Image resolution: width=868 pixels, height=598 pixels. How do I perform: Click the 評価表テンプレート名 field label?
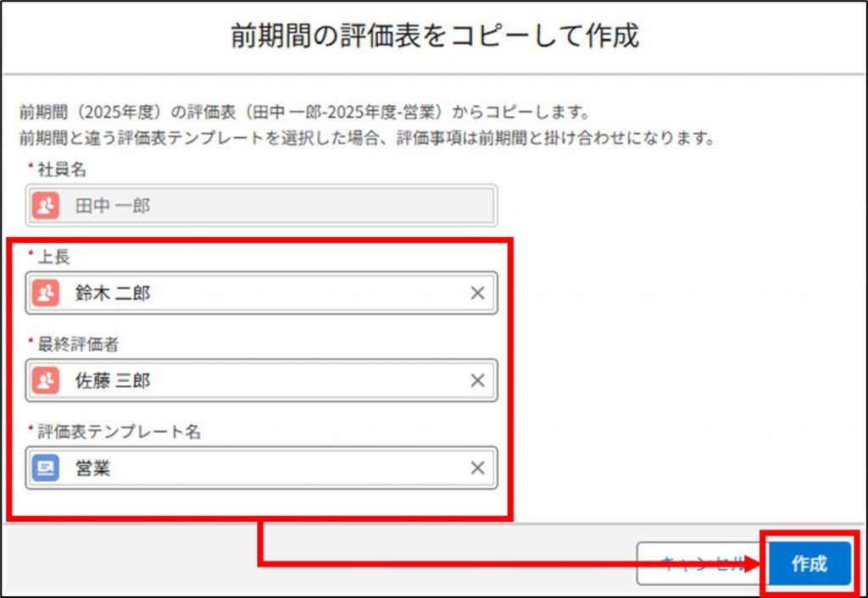pos(119,431)
